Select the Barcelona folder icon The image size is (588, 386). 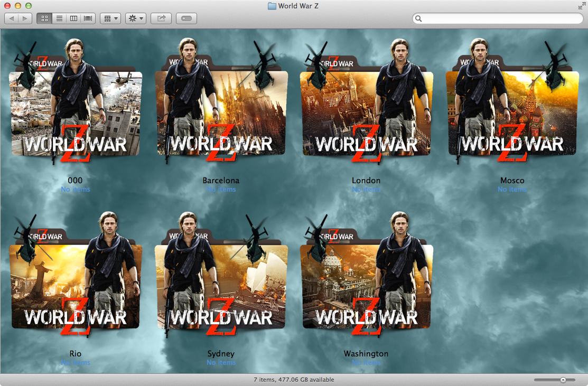(221, 101)
